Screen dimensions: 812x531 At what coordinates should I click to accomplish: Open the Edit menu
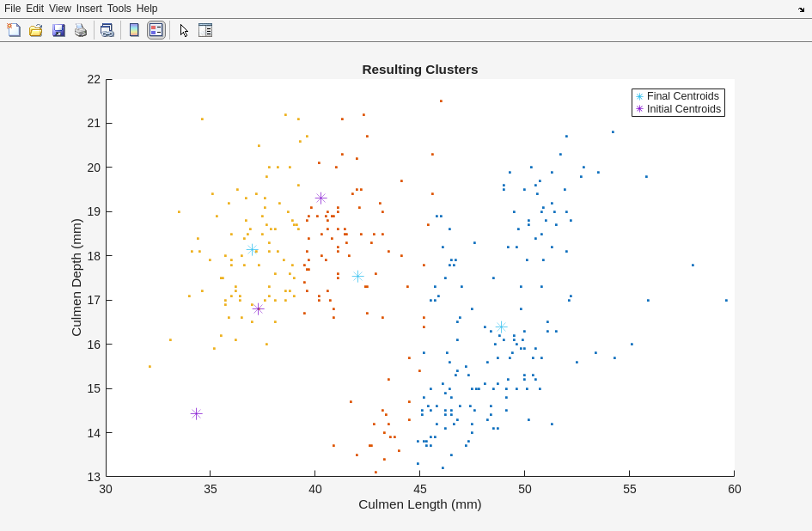pos(34,9)
